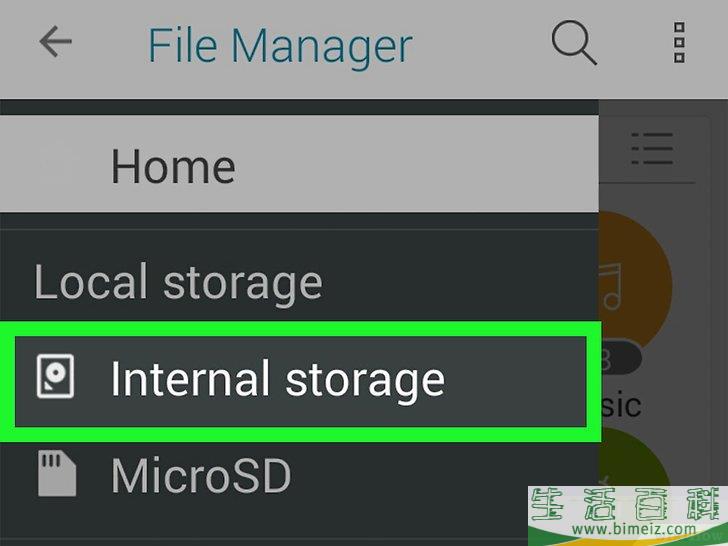Tap the SD card icon next to MicroSD
Image resolution: width=728 pixels, height=546 pixels.
(57, 474)
